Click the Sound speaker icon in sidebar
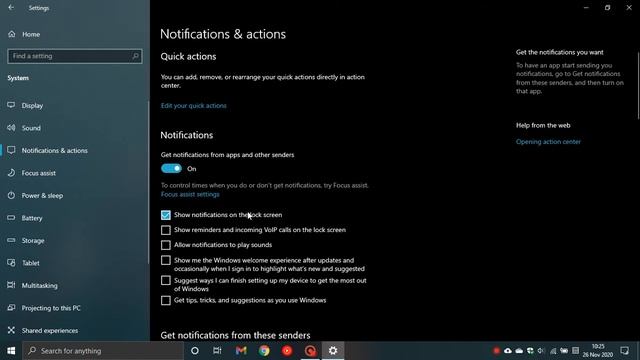 (x=11, y=127)
